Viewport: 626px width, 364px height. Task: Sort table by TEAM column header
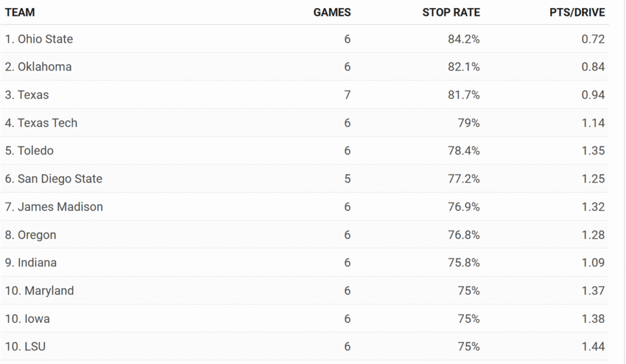point(20,12)
